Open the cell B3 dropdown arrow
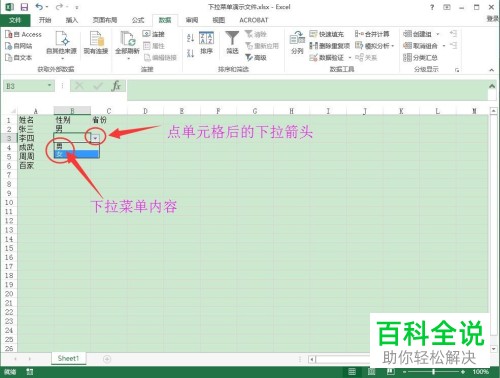 95,138
